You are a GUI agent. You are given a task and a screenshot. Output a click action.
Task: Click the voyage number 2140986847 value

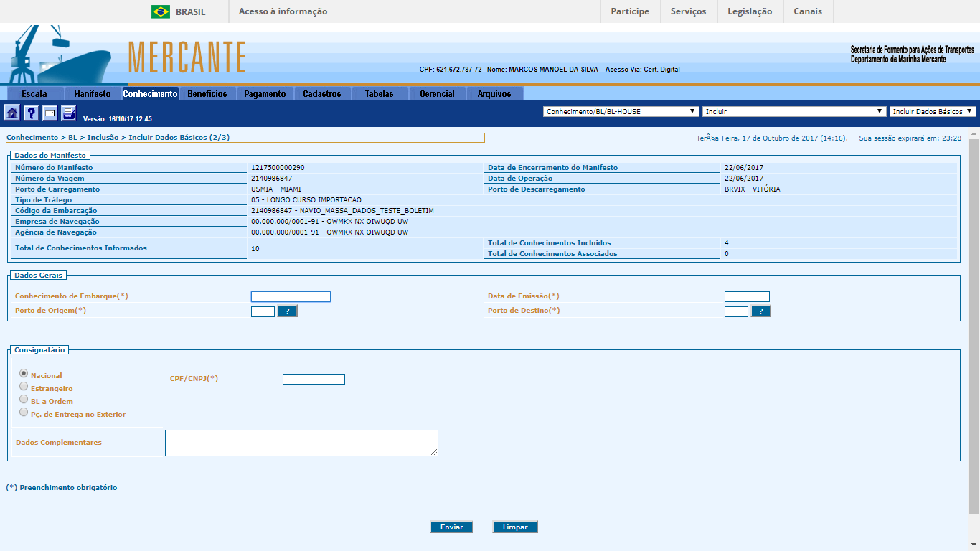(271, 179)
